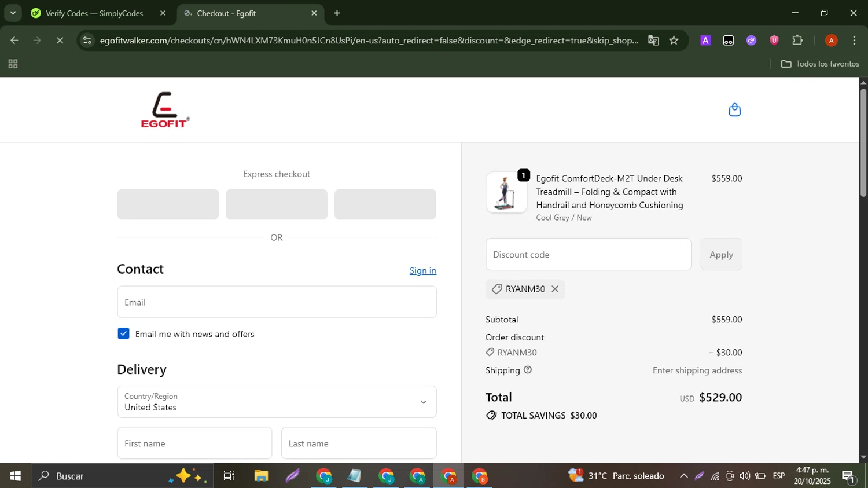Viewport: 868px width, 488px height.
Task: Close the Verify Codes SimplyCodes tab
Action: click(163, 13)
